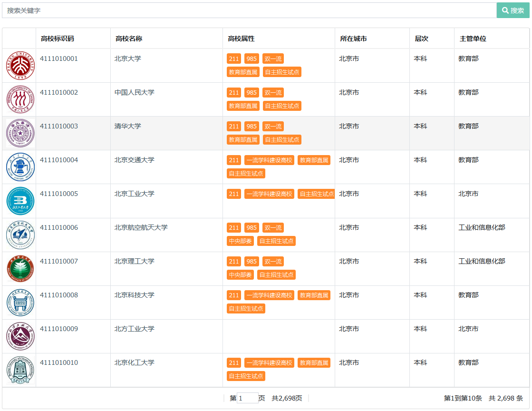This screenshot has width=532, height=411.
Task: Select identifier 4111010001
Action: coord(59,59)
